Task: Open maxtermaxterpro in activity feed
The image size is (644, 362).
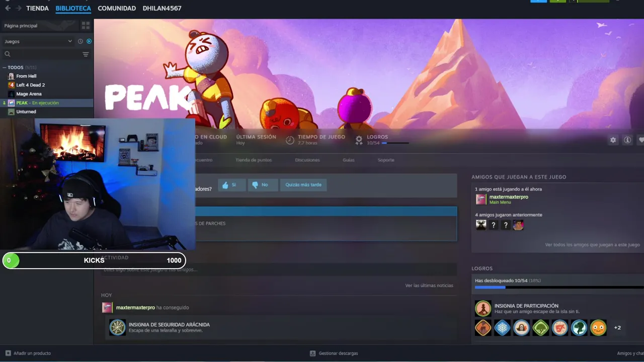Action: click(x=135, y=308)
